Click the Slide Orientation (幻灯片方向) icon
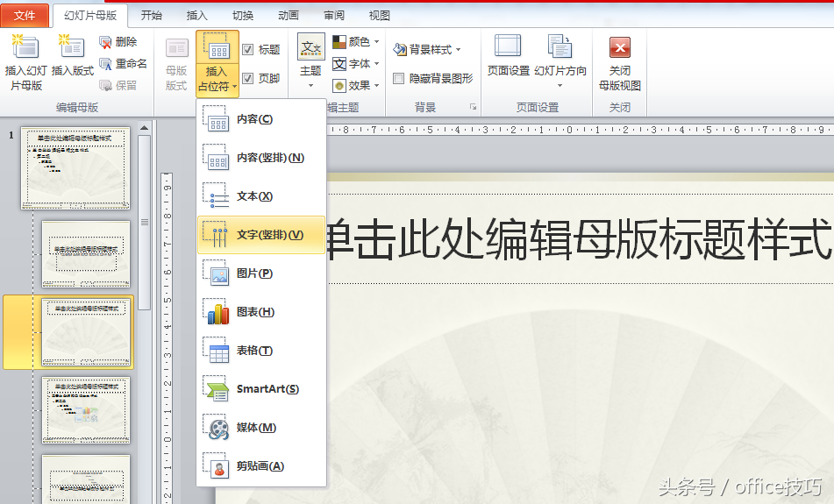Viewport: 834px width, 504px height. 560,46
